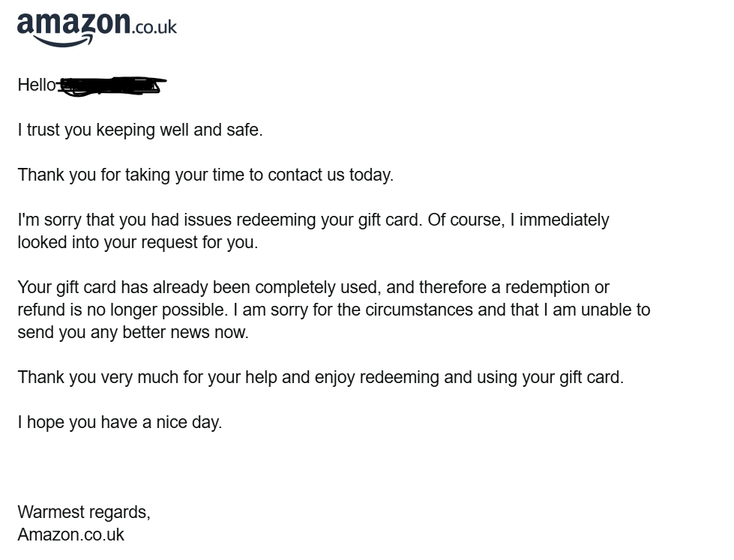Click the word "today" in the email
This screenshot has height=560, width=734.
tap(370, 175)
